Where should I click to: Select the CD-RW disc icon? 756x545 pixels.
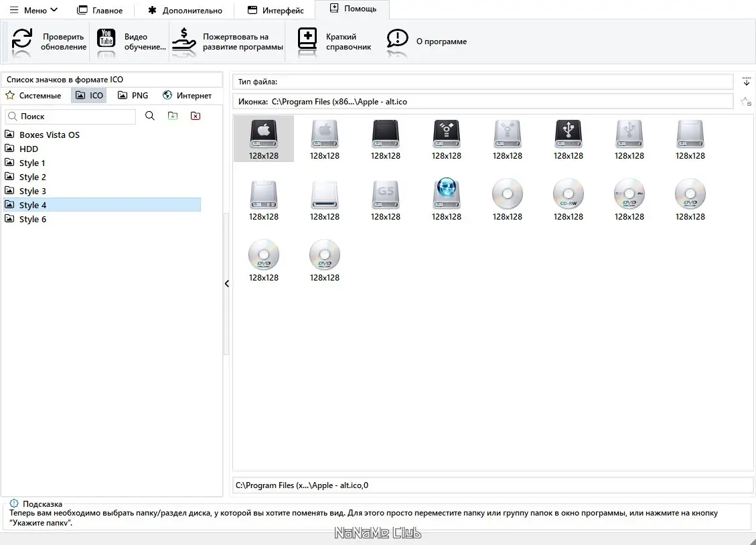coord(569,200)
